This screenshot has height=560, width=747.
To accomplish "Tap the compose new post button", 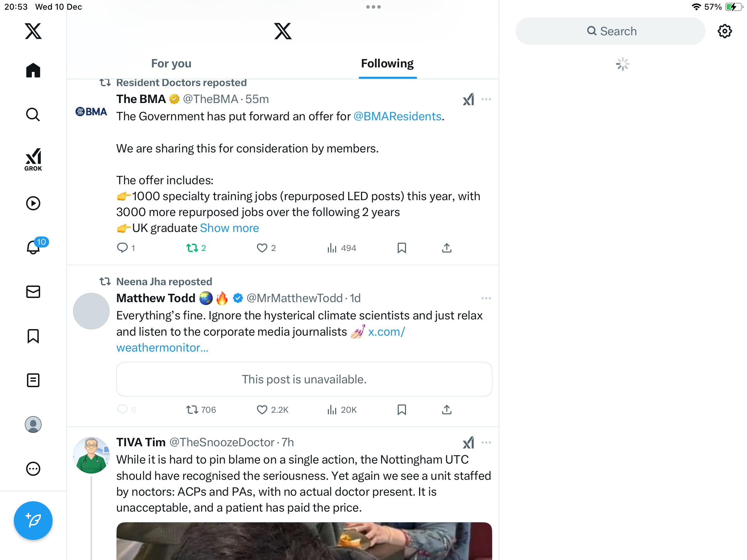I will point(33,520).
